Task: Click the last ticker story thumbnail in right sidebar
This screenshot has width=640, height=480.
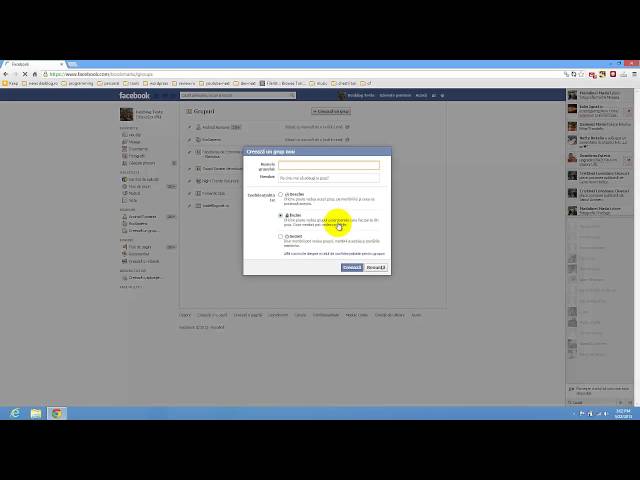Action: coord(572,211)
